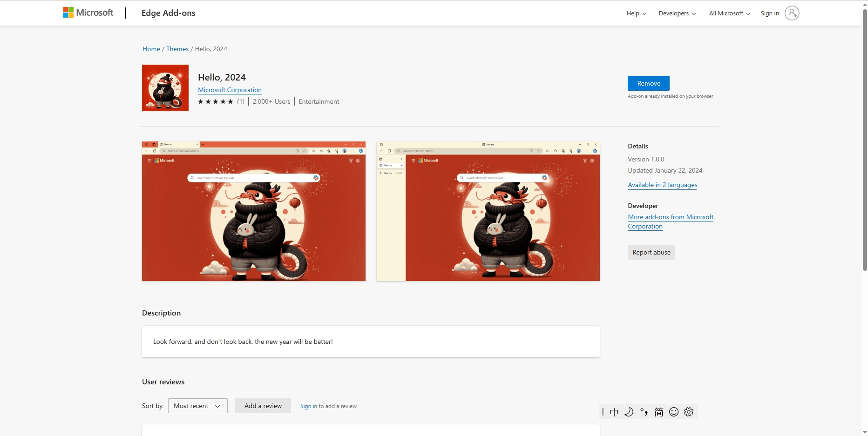Click the scrollbar up arrow
This screenshot has width=868, height=436.
(x=865, y=4)
